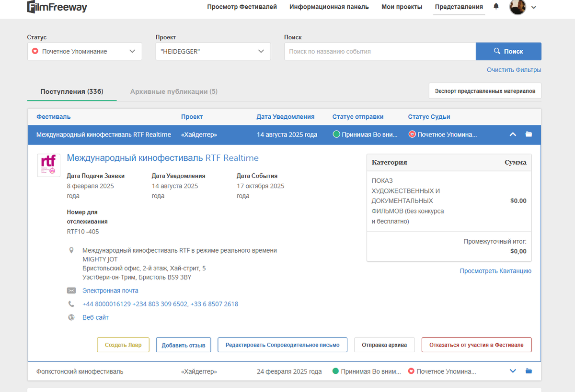Open the user profile avatar
575x392 pixels.
point(517,7)
